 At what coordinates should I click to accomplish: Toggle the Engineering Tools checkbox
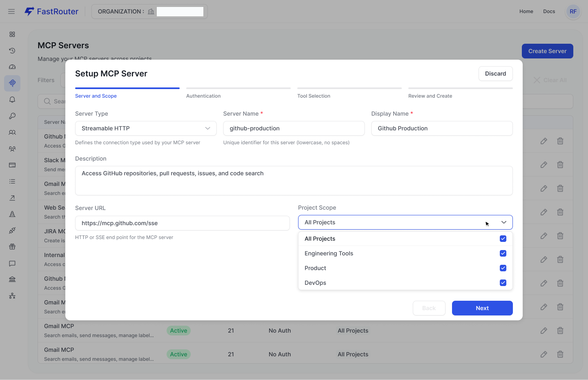click(x=503, y=253)
